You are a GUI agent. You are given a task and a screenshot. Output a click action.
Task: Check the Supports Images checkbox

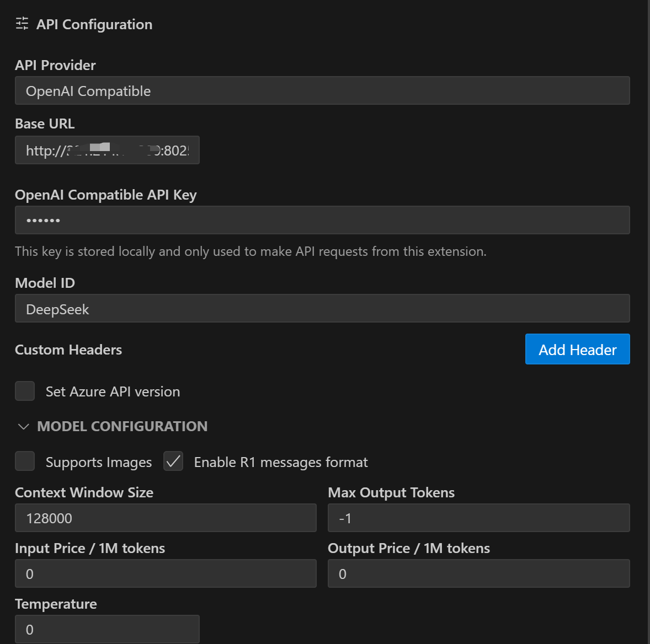[25, 461]
